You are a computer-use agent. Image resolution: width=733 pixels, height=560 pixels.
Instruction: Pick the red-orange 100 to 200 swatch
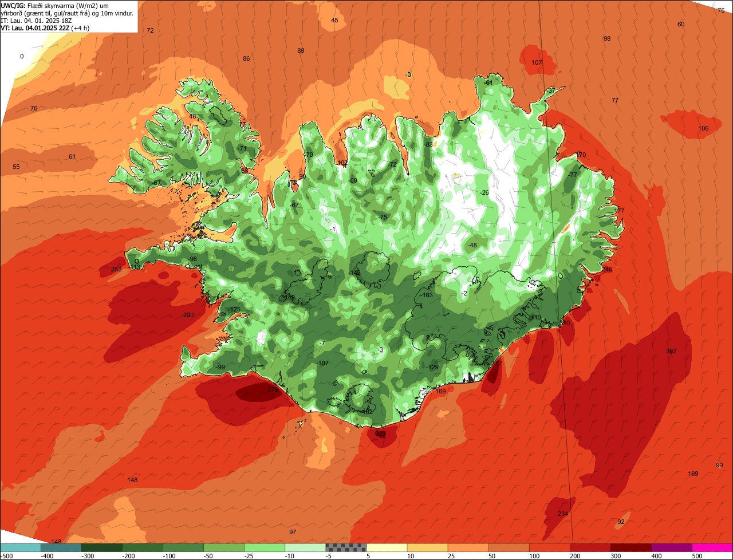tap(549, 547)
